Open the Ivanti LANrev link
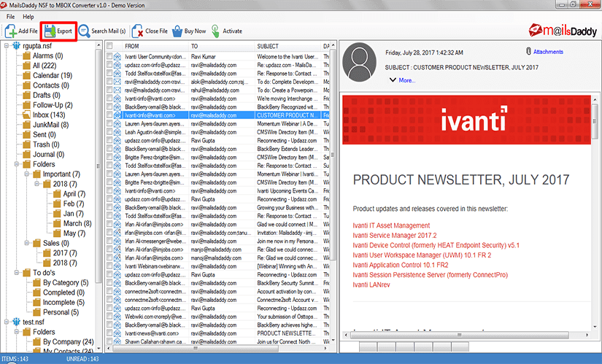 [x=371, y=284]
